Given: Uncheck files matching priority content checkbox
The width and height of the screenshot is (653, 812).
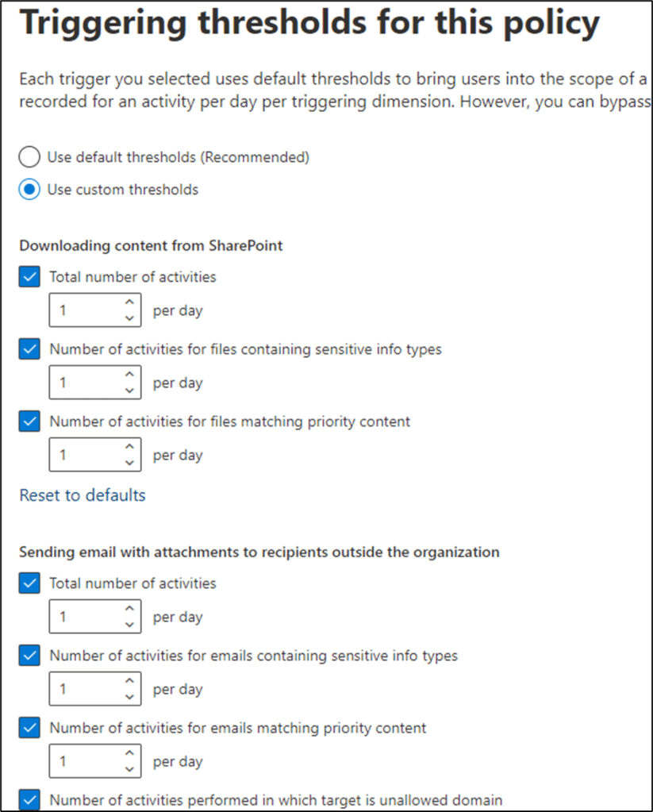Looking at the screenshot, I should [x=29, y=421].
